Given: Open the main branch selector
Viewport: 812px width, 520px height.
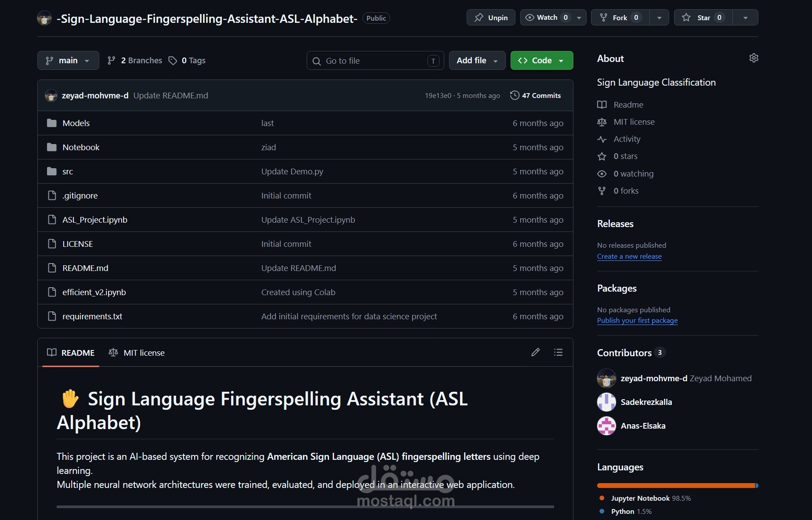Looking at the screenshot, I should (x=68, y=61).
